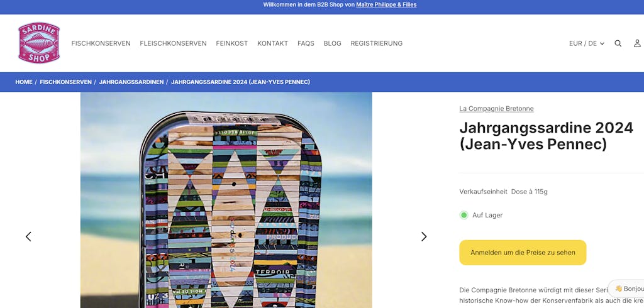Show next product image arrow
The width and height of the screenshot is (644, 308).
(424, 236)
